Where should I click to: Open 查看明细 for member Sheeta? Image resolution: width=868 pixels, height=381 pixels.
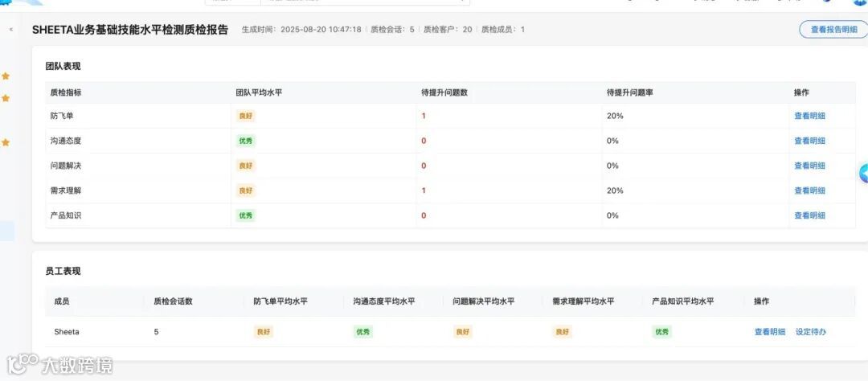pos(769,332)
